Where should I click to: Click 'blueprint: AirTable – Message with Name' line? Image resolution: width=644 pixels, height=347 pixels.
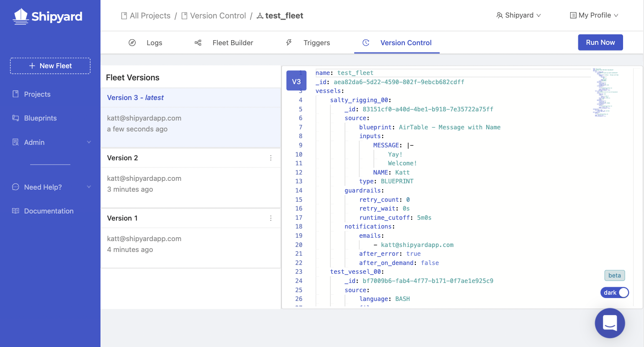coord(430,127)
